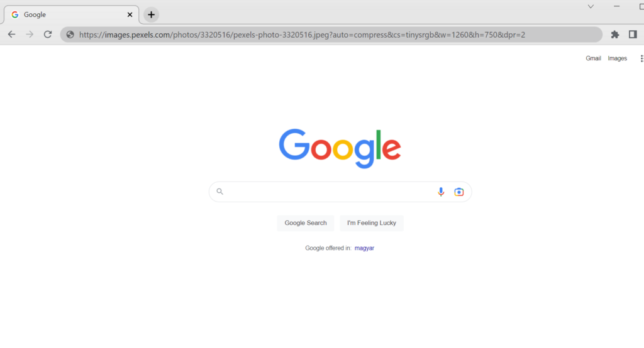Expand the tab search dropdown chevron
The image size is (644, 348).
(x=591, y=6)
